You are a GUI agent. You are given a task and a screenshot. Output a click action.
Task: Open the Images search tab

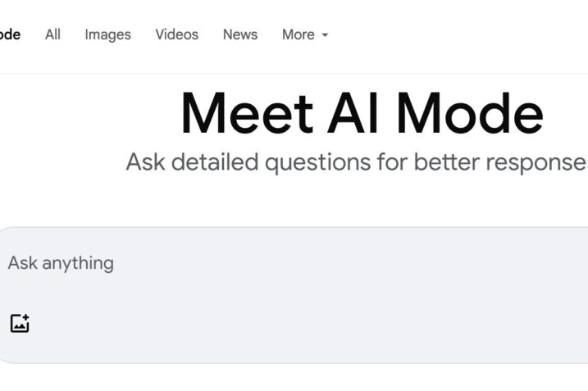click(x=107, y=34)
